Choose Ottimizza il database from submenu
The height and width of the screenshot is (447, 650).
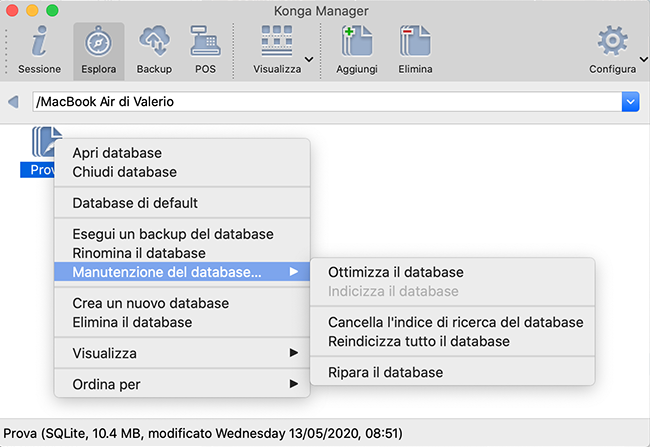click(396, 272)
